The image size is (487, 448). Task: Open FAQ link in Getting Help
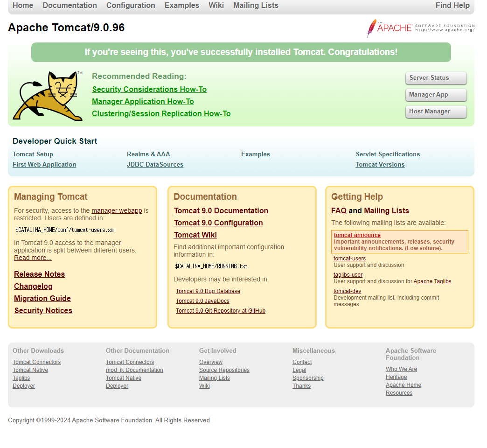tap(339, 211)
